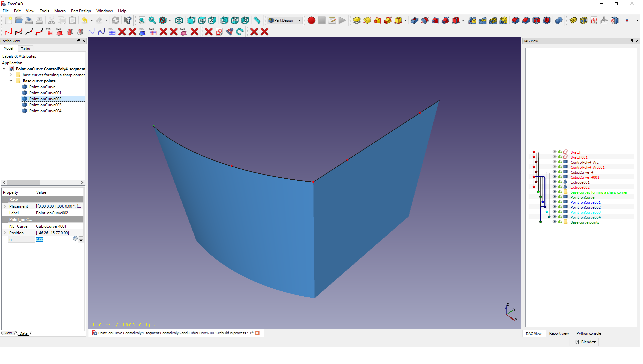Select the Tasks tab in Combo View
The height and width of the screenshot is (364, 643).
click(x=25, y=49)
